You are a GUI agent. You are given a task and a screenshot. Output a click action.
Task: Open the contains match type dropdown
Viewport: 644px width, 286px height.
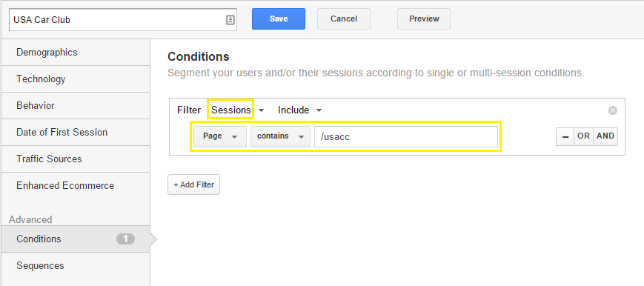coord(280,136)
